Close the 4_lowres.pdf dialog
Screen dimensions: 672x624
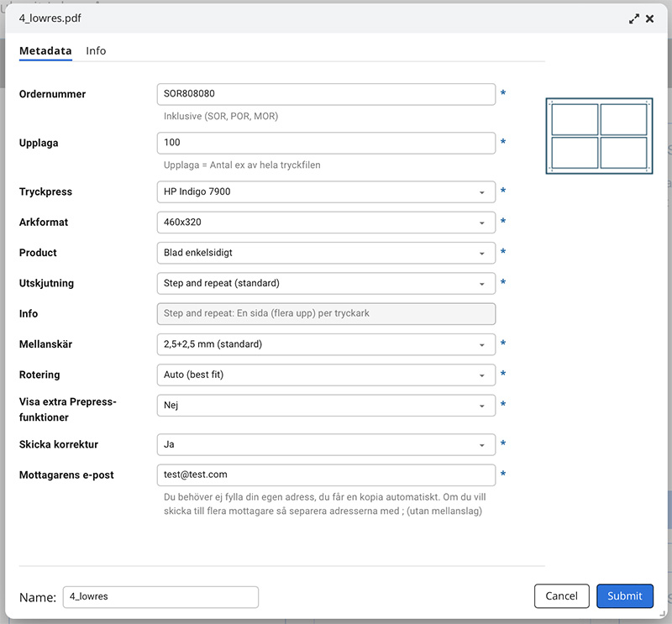(650, 18)
